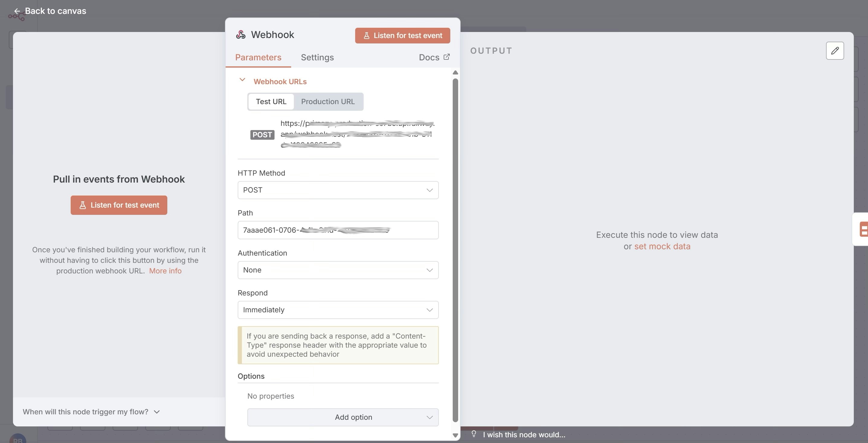Click the set mock data link
This screenshot has width=868, height=443.
click(x=662, y=247)
